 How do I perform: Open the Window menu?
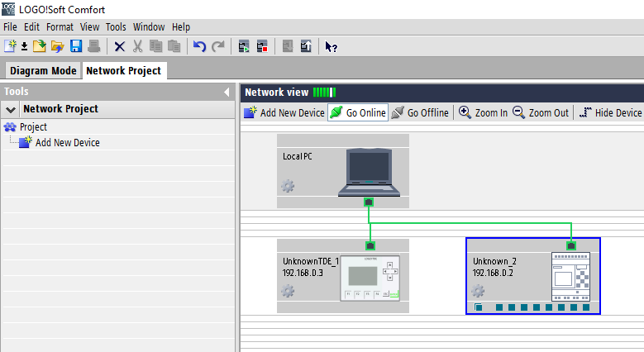[149, 27]
